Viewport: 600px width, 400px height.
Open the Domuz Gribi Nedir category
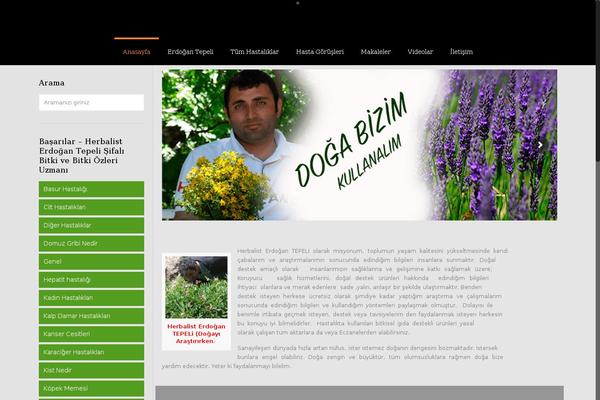pos(91,243)
